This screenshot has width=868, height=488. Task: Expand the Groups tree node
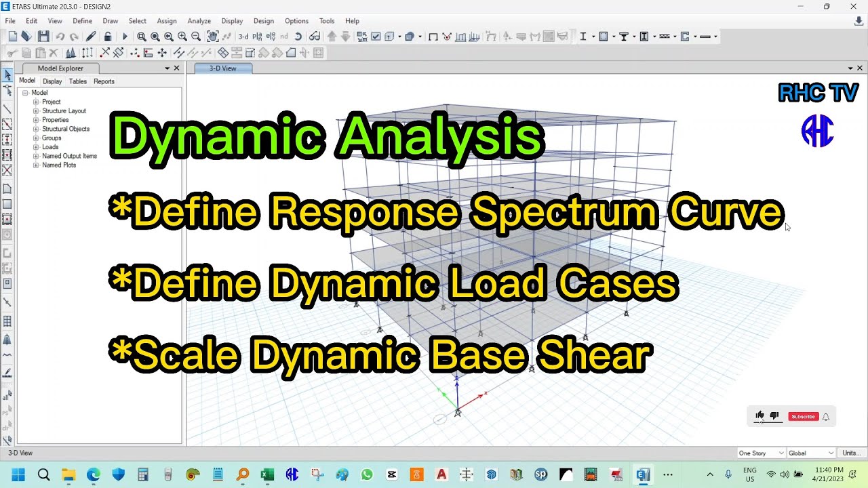36,138
